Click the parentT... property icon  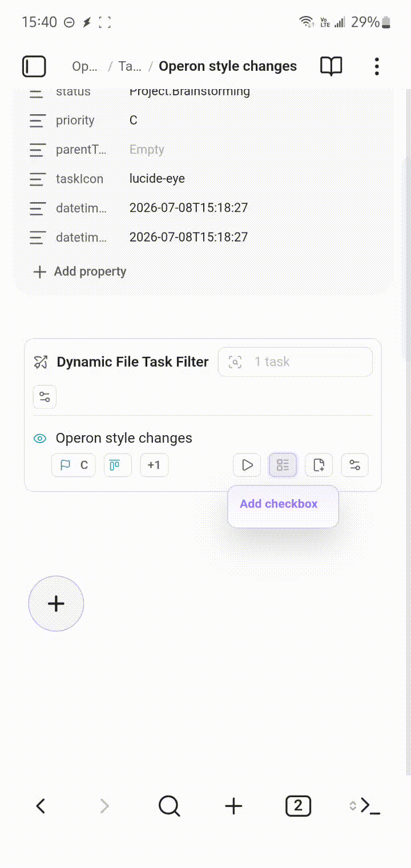point(37,150)
